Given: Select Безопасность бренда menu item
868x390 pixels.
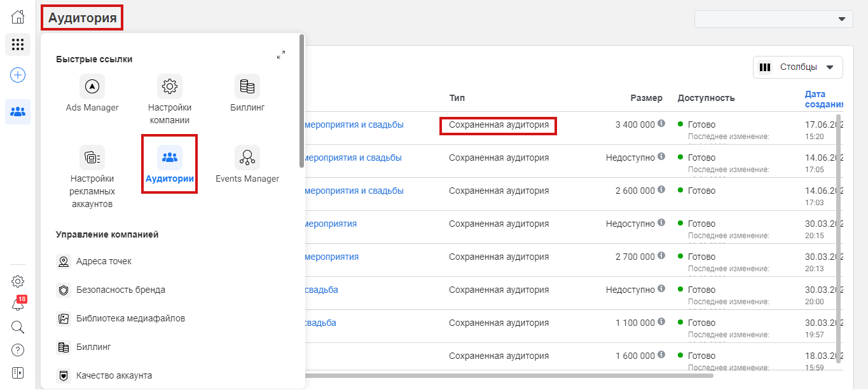Looking at the screenshot, I should (120, 290).
